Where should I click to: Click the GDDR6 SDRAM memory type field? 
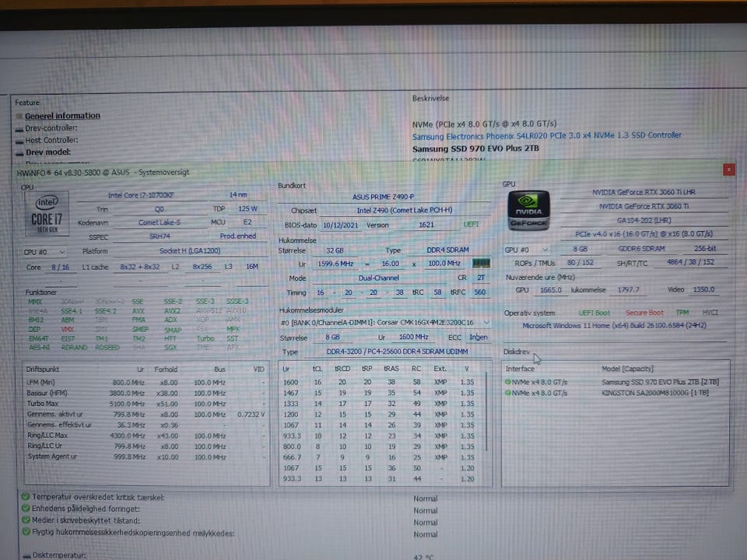[x=641, y=249]
